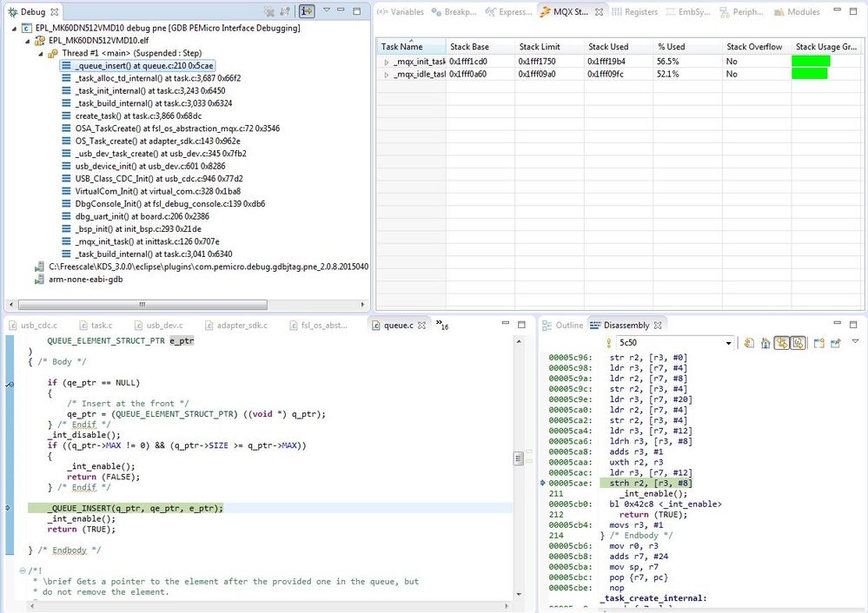
Task: Sort by Stack Used column header
Action: [x=619, y=47]
